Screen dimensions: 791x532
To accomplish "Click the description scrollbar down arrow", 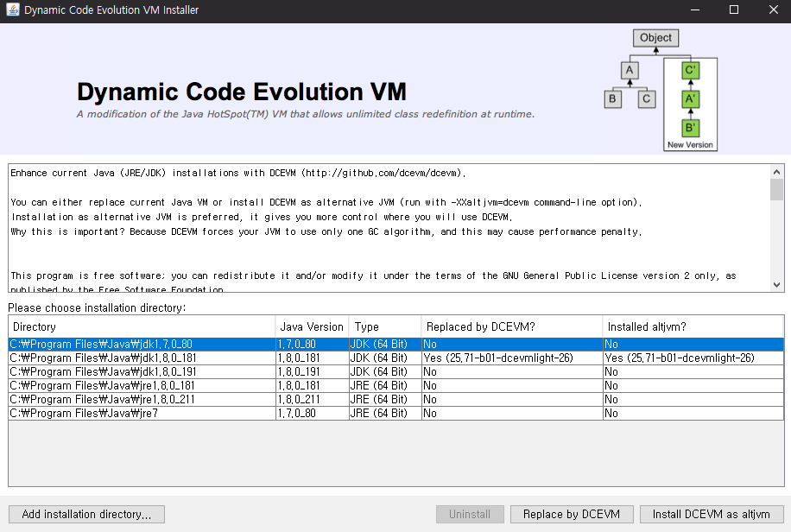I will 776,285.
